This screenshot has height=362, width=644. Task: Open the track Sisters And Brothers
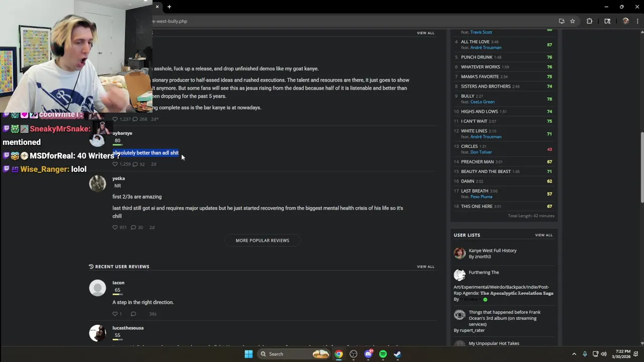point(486,86)
